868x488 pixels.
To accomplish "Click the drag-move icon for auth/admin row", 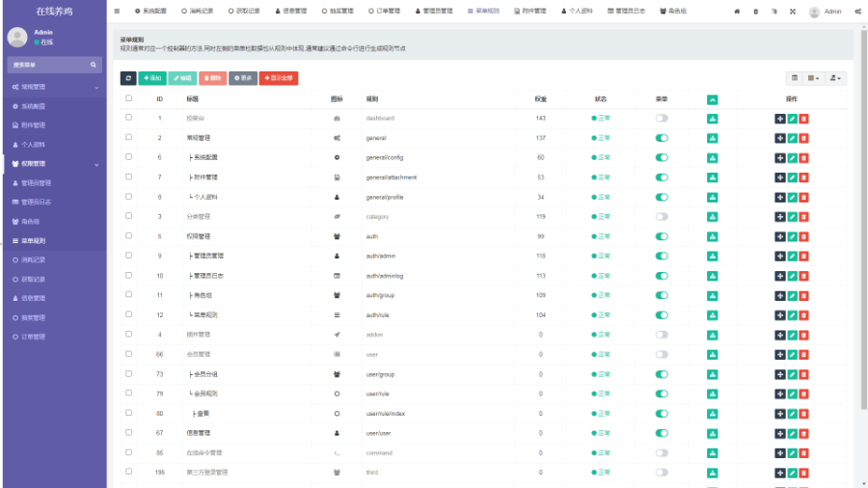I will pos(780,256).
